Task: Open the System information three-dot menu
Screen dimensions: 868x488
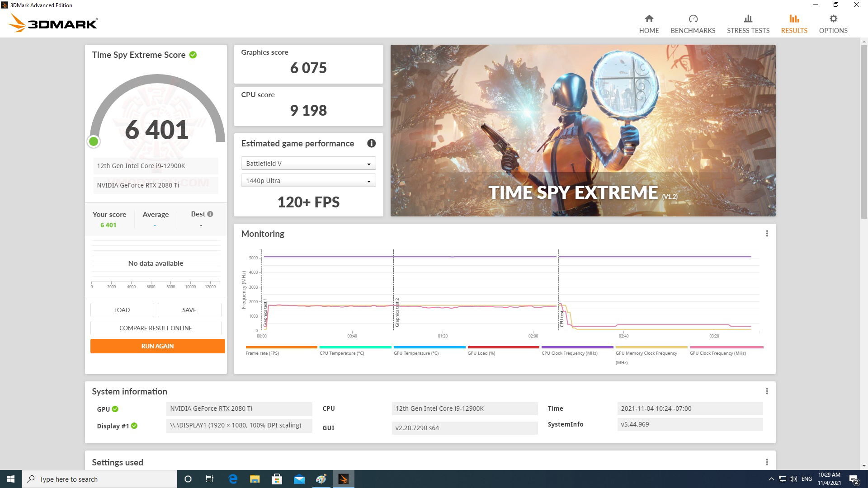Action: (x=767, y=391)
